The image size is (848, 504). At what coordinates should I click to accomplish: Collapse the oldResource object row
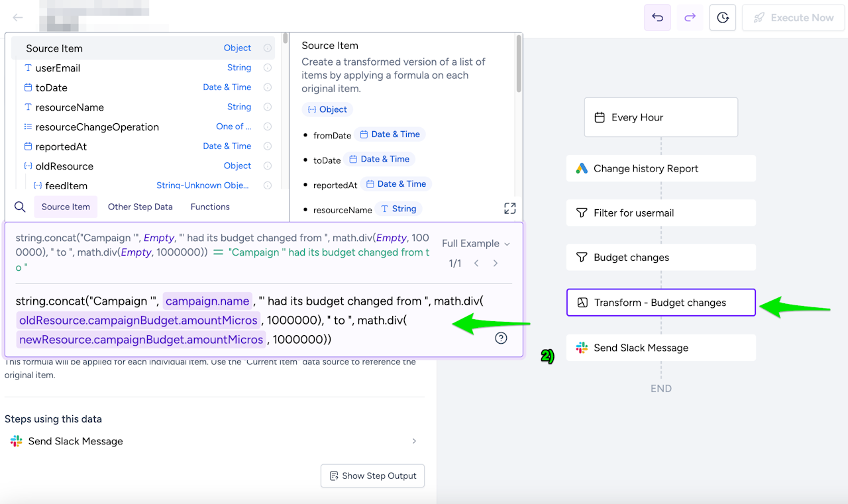pyautogui.click(x=28, y=166)
